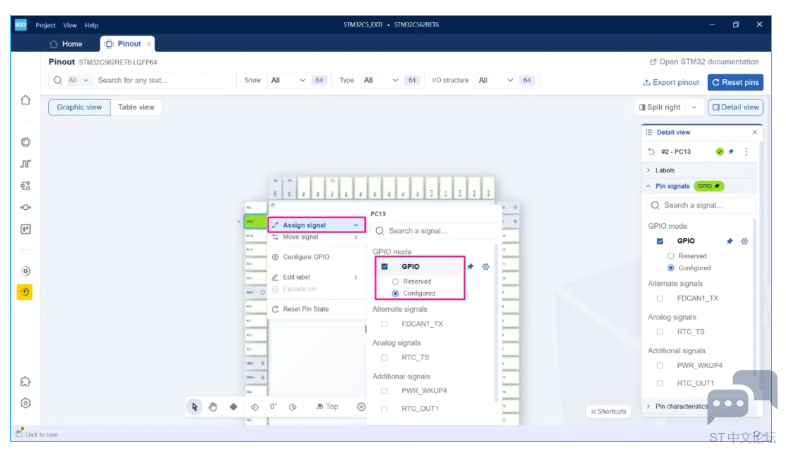This screenshot has height=453, width=786.
Task: Switch to the Home tab
Action: pos(66,44)
